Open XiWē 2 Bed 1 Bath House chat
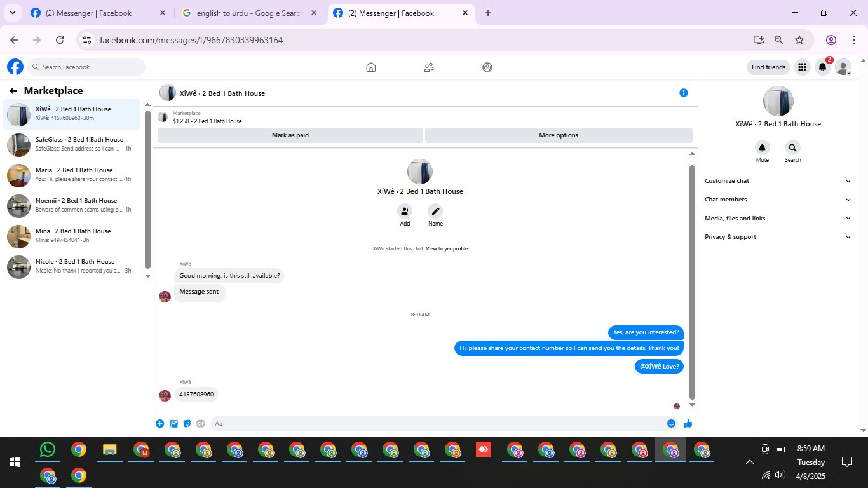The width and height of the screenshot is (868, 488). click(72, 114)
